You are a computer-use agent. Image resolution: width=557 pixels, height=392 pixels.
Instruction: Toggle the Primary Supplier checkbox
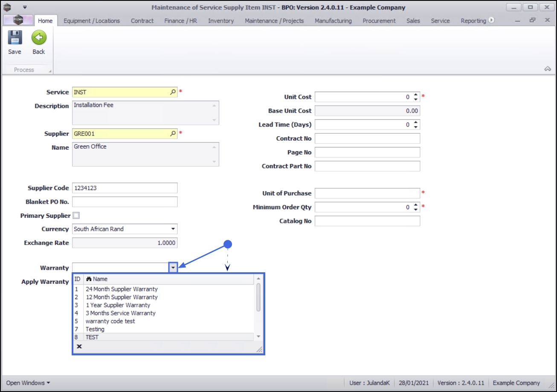(76, 216)
